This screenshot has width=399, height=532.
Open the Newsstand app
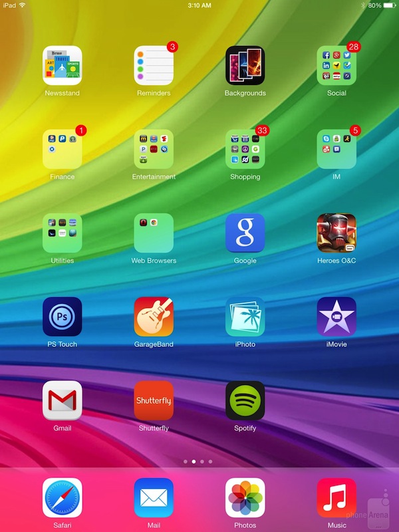[x=62, y=65]
